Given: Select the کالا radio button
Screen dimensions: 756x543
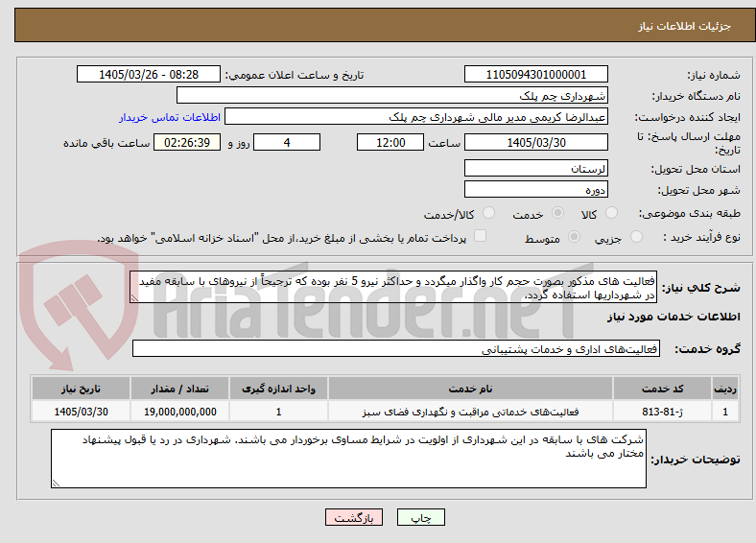Looking at the screenshot, I should coord(611,213).
